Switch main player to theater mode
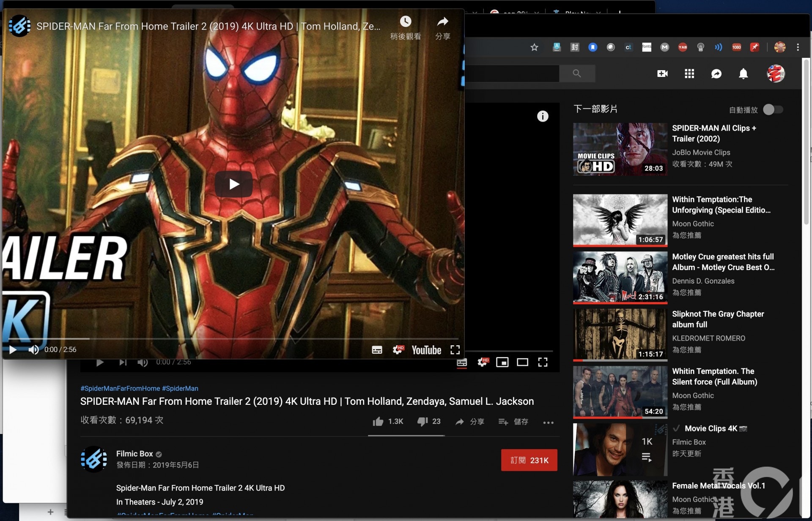This screenshot has width=812, height=521. tap(522, 362)
